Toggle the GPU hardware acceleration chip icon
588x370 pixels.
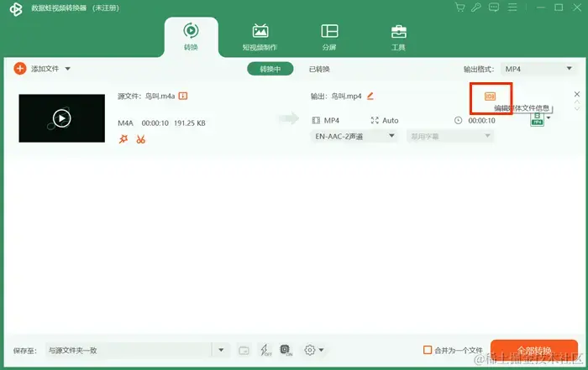coord(286,350)
